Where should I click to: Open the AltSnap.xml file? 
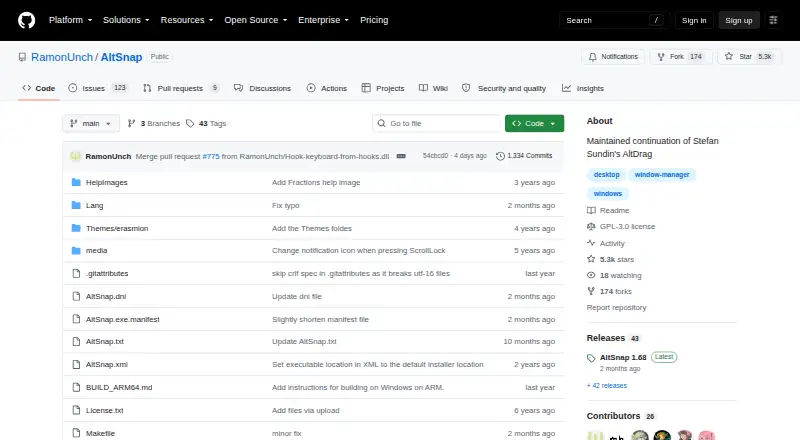point(107,364)
